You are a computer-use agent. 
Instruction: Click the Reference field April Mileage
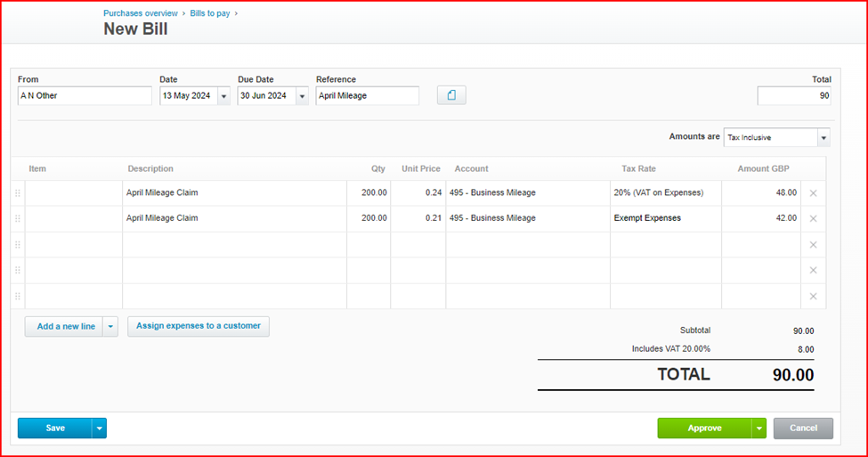368,96
